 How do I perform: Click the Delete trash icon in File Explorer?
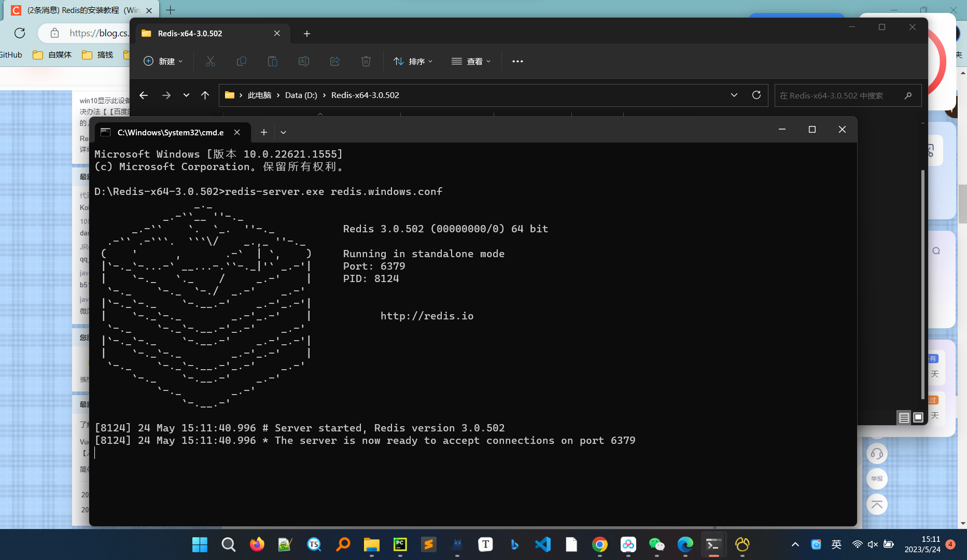366,61
